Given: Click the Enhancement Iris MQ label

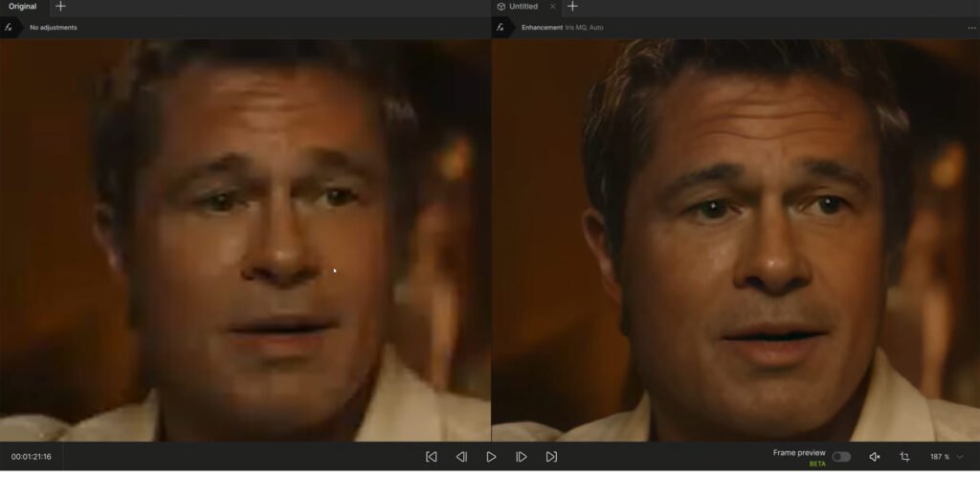Looking at the screenshot, I should click(x=562, y=28).
